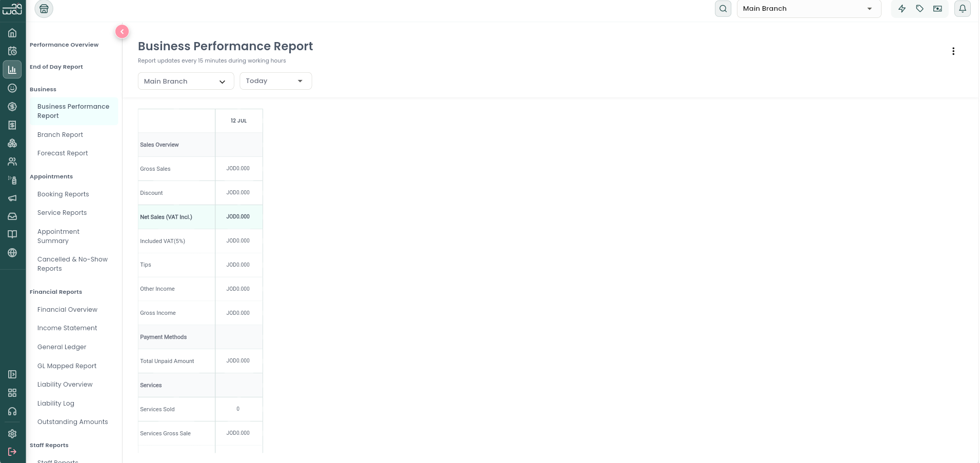Click the Gross Income row label
Viewport: 980px width, 463px height.
coord(158,313)
